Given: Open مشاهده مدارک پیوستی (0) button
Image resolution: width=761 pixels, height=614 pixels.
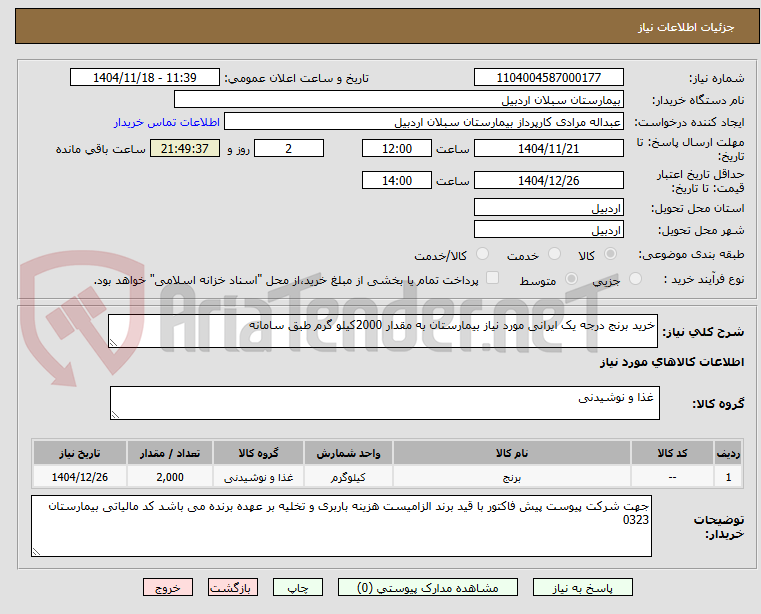Looking at the screenshot, I should [428, 587].
